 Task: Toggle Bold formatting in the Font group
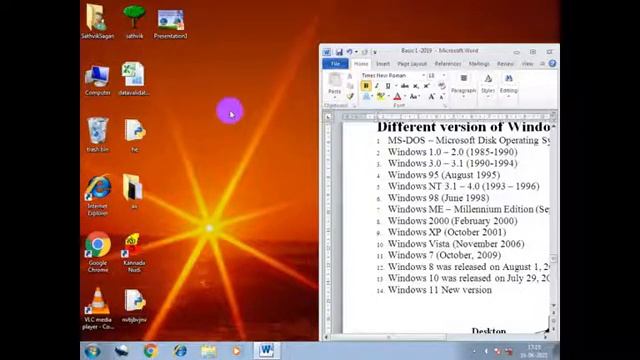366,86
